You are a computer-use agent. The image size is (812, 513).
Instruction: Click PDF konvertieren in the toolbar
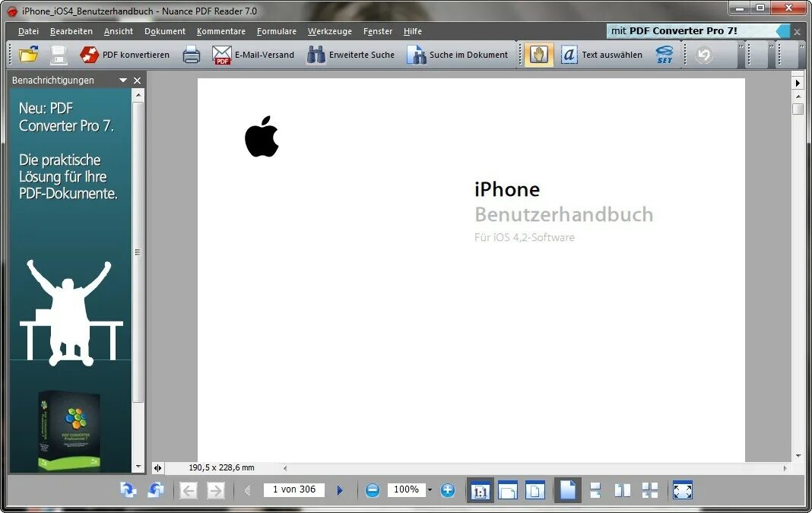point(125,55)
